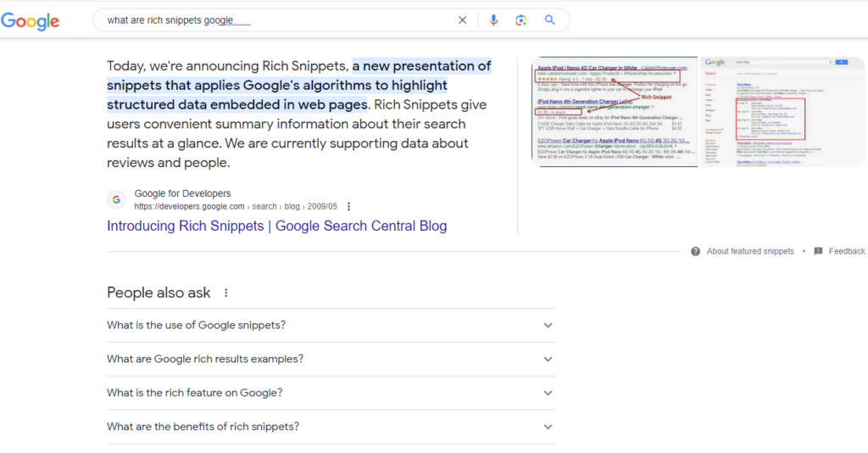The image size is (868, 453).
Task: Click the 'People also ask' heading
Action: coord(159,293)
